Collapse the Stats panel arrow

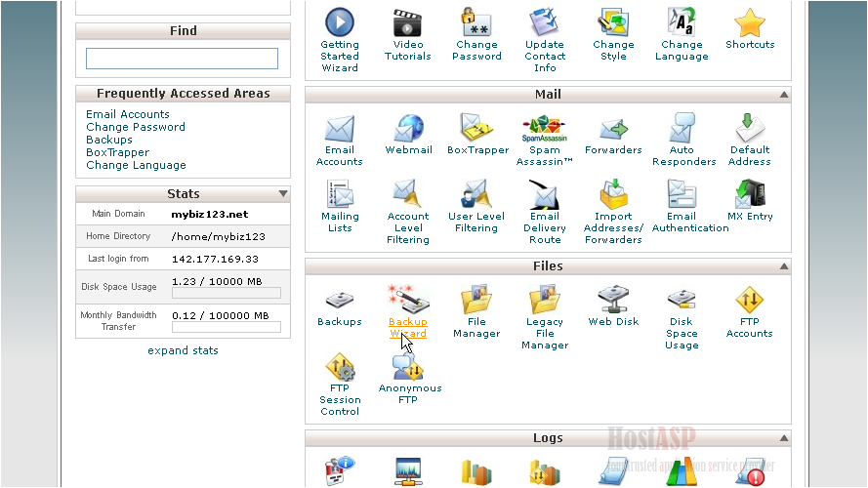pyautogui.click(x=283, y=194)
